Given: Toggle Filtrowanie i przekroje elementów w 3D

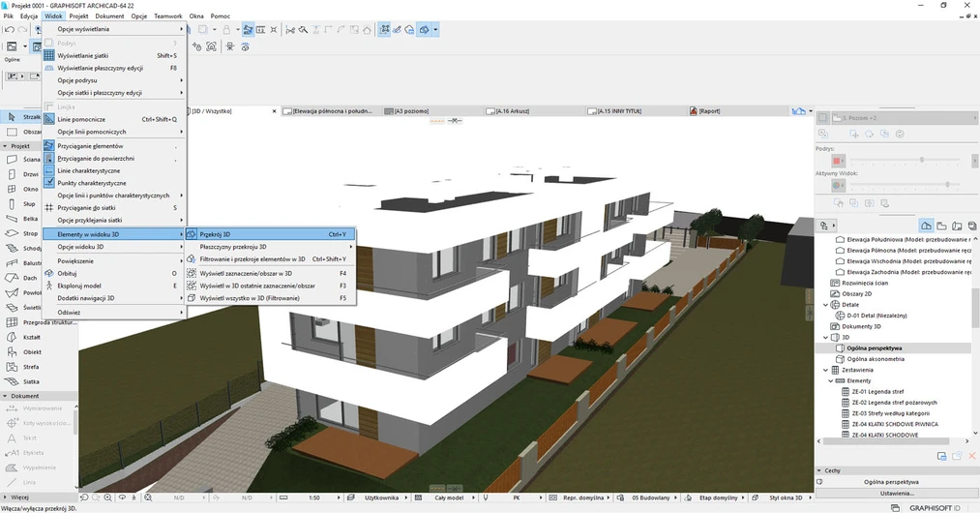Looking at the screenshot, I should [x=270, y=259].
